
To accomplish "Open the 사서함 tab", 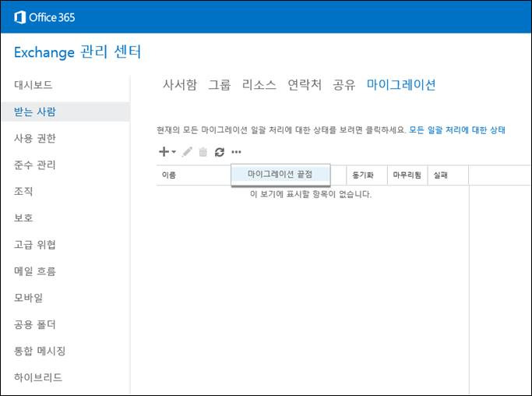I will pyautogui.click(x=180, y=84).
